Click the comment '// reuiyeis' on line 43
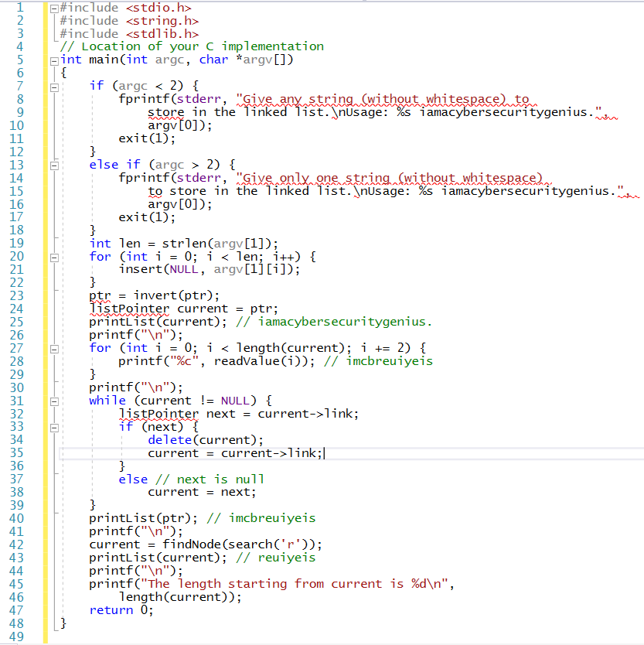The image size is (644, 645). pyautogui.click(x=275, y=558)
